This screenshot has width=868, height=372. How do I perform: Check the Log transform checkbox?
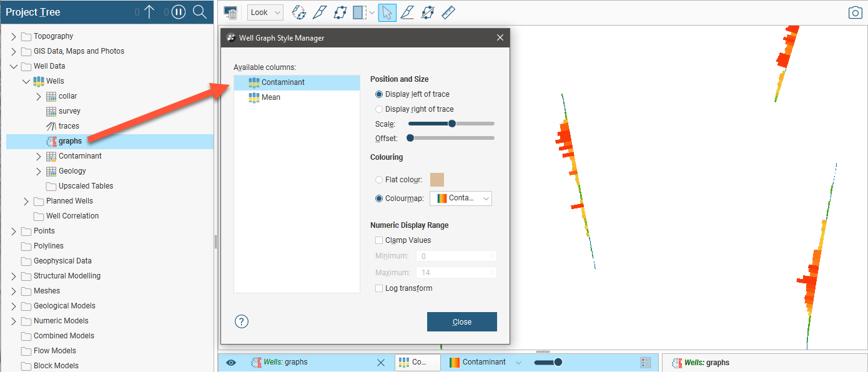(x=379, y=288)
